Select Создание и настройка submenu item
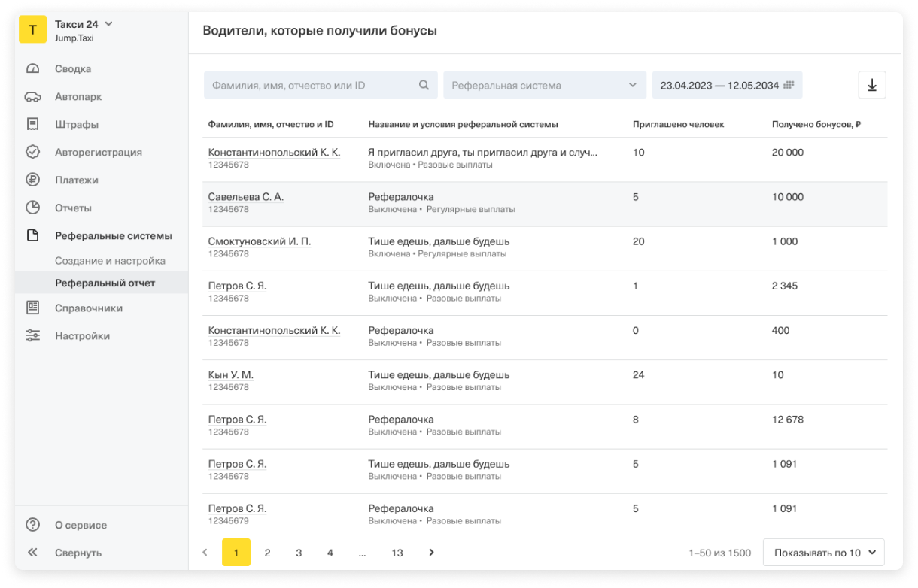 click(x=110, y=261)
